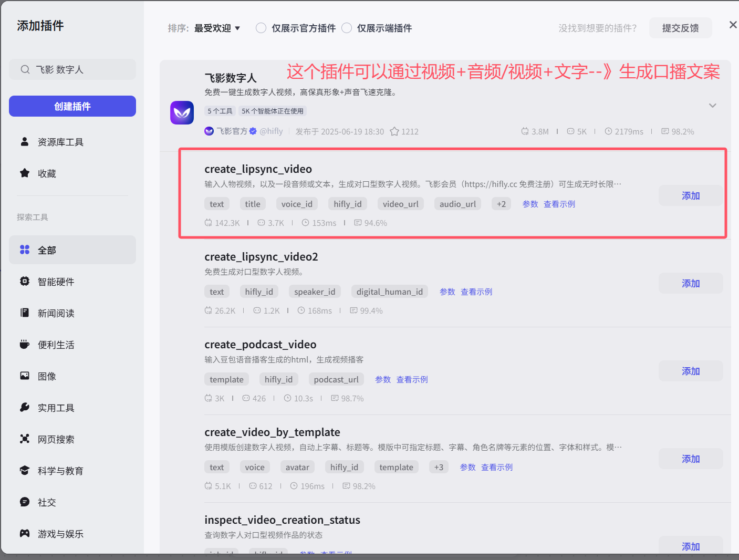Viewport: 739px width, 560px height.
Task: Open 查看示例 link for create_podcast_video
Action: [412, 379]
